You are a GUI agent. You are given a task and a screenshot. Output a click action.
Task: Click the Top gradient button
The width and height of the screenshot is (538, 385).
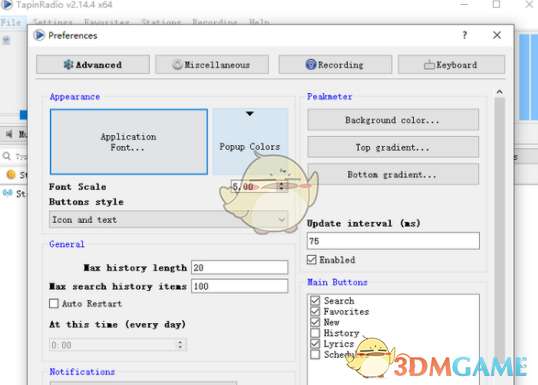pos(393,147)
